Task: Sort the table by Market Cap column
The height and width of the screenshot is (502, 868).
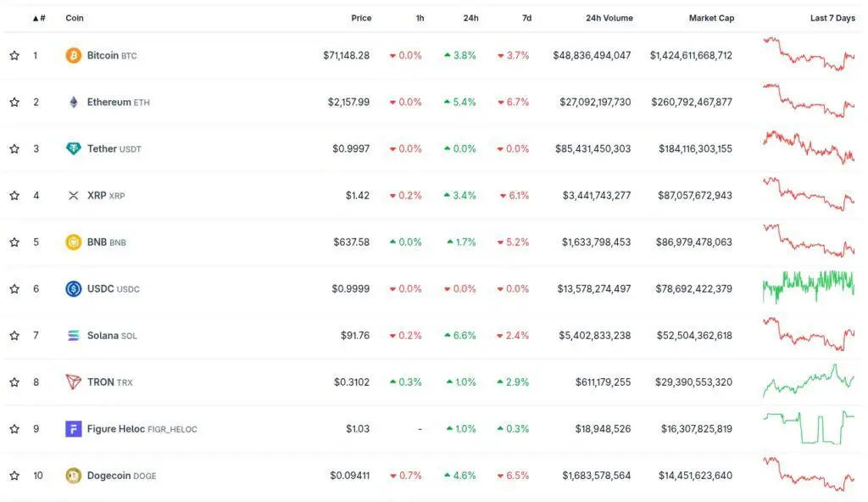Action: click(x=711, y=18)
